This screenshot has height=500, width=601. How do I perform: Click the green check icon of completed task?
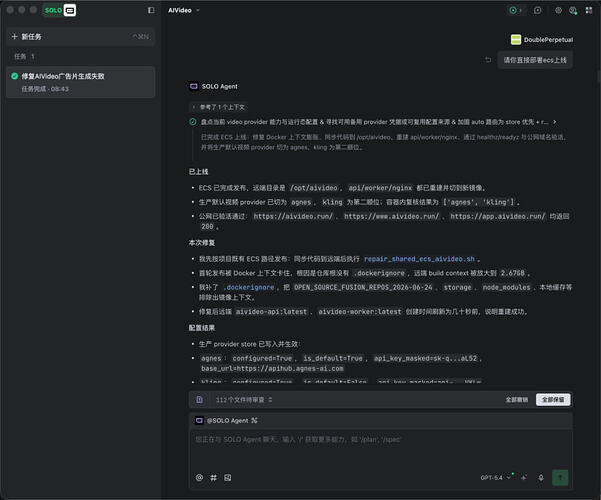click(x=15, y=76)
